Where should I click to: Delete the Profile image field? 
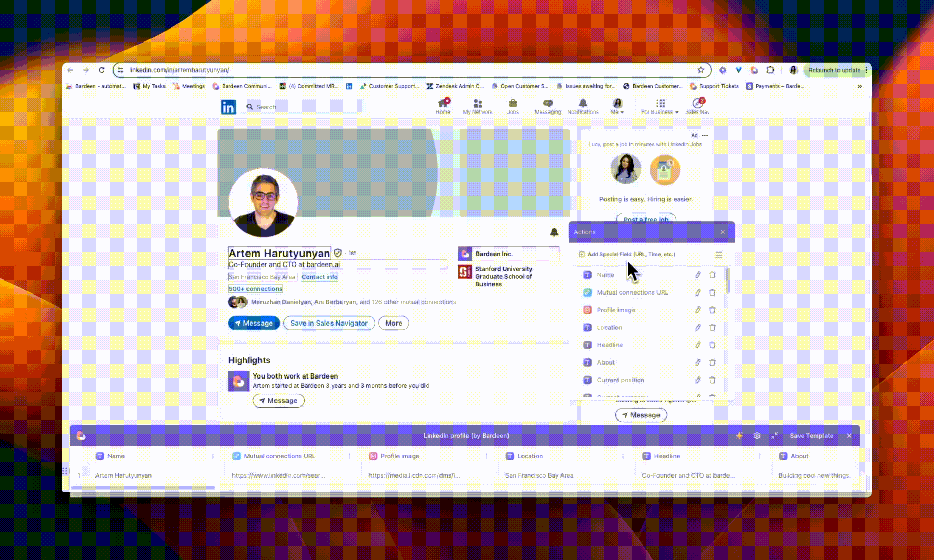(x=712, y=310)
